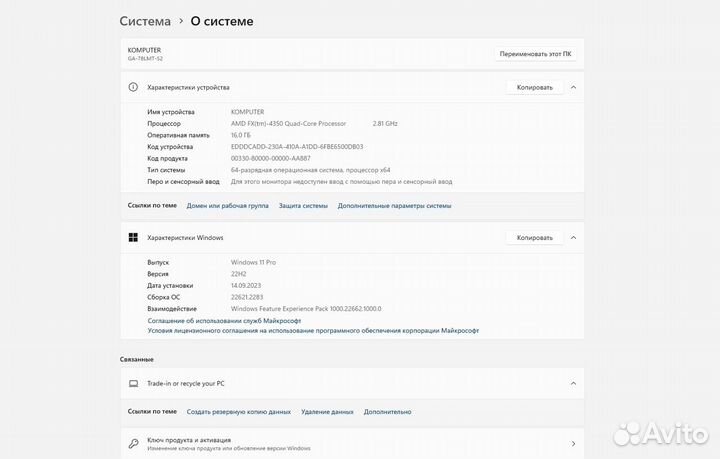Viewport: 720px width, 459px height.
Task: Go back to Система in breadcrumb
Action: pyautogui.click(x=145, y=21)
